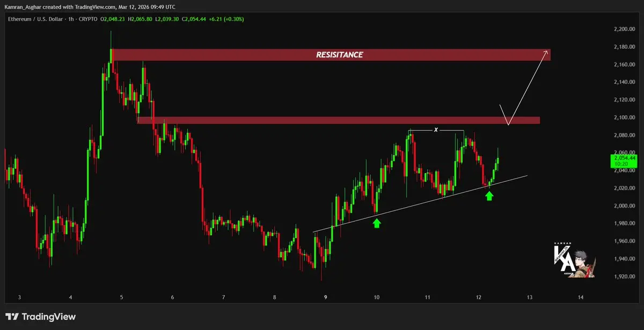644x330 pixels.
Task: Click the 2,160.00 price axis label
Action: (626, 64)
